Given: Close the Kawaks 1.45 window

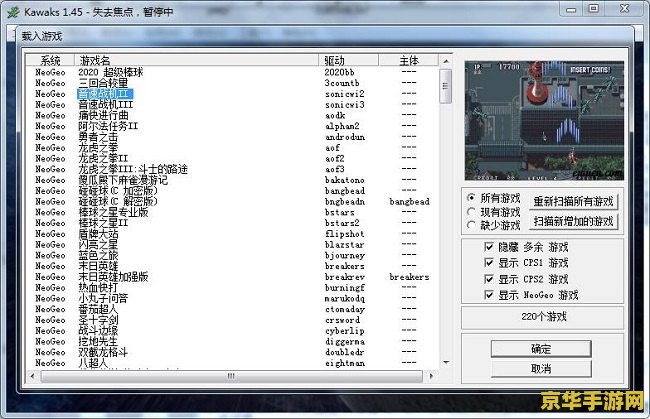Looking at the screenshot, I should (x=624, y=9).
